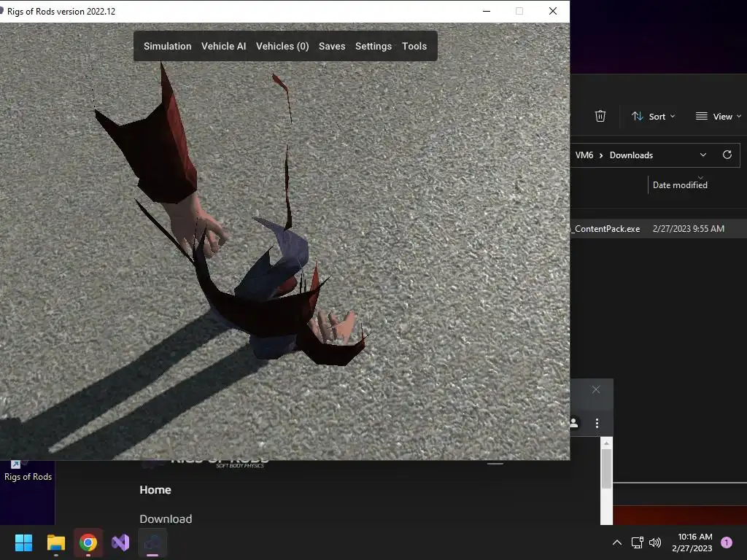The width and height of the screenshot is (747, 560).
Task: Open the clock and date flyout
Action: click(692, 542)
